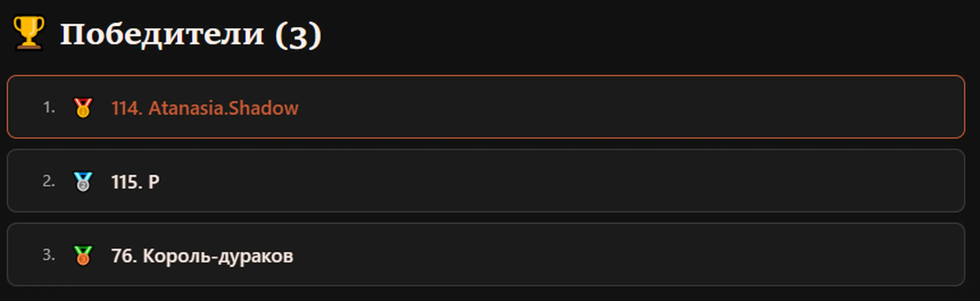Click the gold trophy icon beside Победители
This screenshot has height=301, width=980.
(x=29, y=33)
